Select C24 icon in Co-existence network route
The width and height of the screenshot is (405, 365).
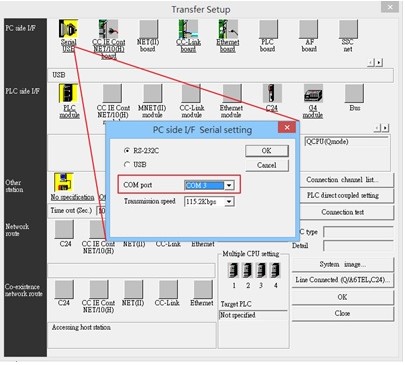[x=64, y=289]
